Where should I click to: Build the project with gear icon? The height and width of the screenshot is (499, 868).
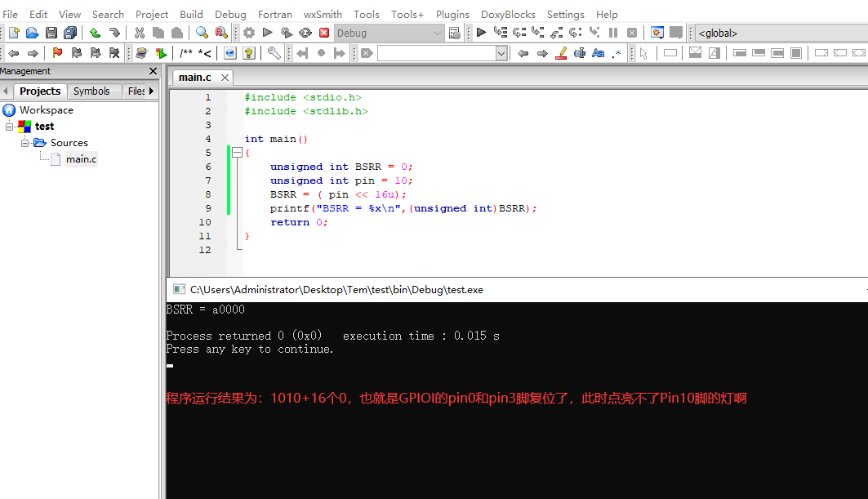(x=249, y=33)
